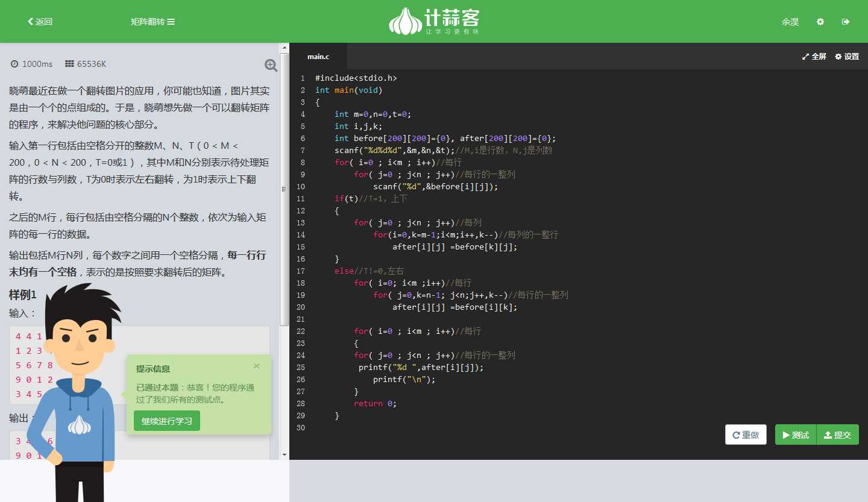Open the settings gear in the header
This screenshot has height=502, width=868.
[x=820, y=22]
